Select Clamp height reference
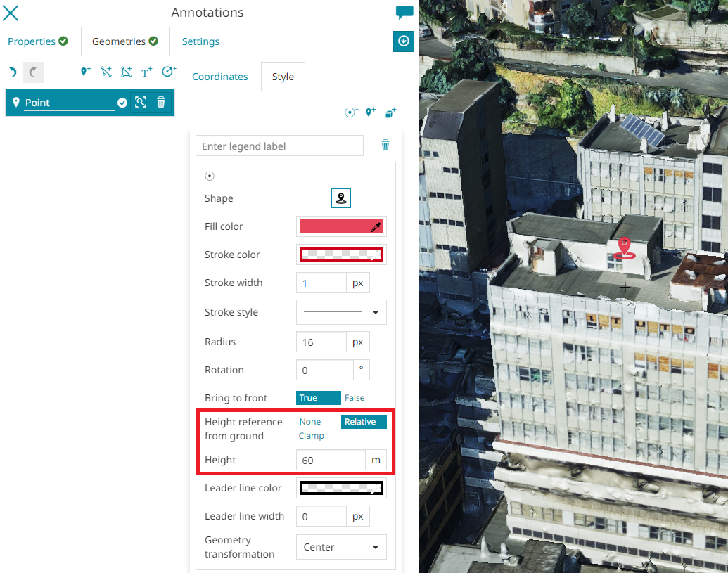Image resolution: width=728 pixels, height=573 pixels. pyautogui.click(x=311, y=436)
